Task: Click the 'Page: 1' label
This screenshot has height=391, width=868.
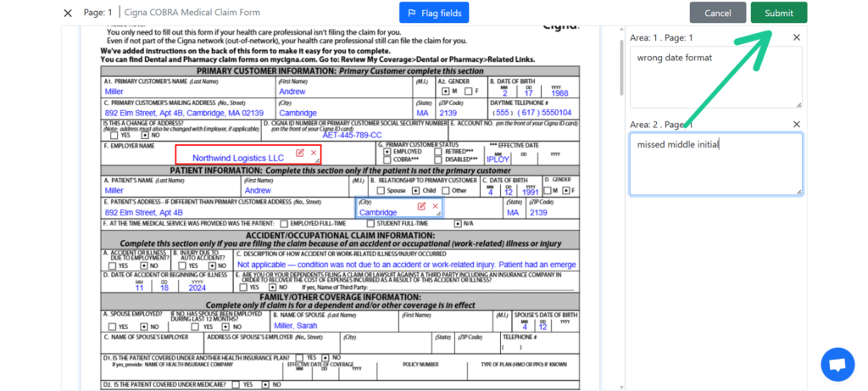Action: pyautogui.click(x=98, y=12)
